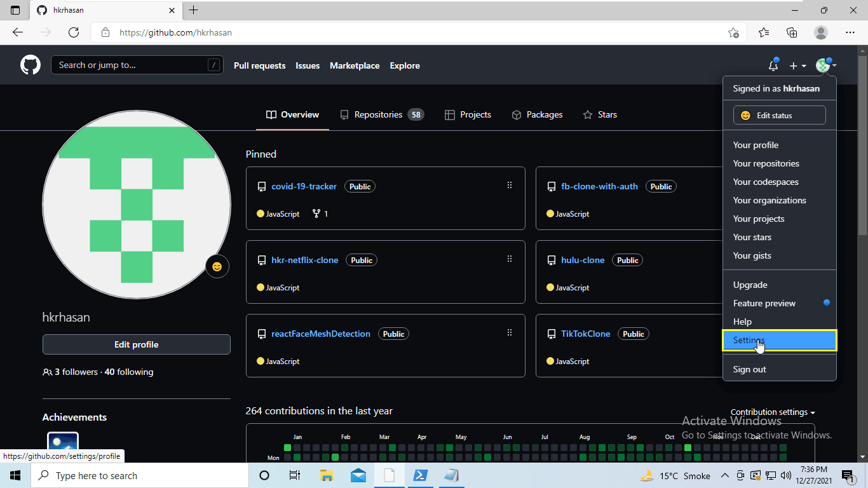Click the browser profile icon
This screenshot has width=868, height=488.
coord(821,32)
